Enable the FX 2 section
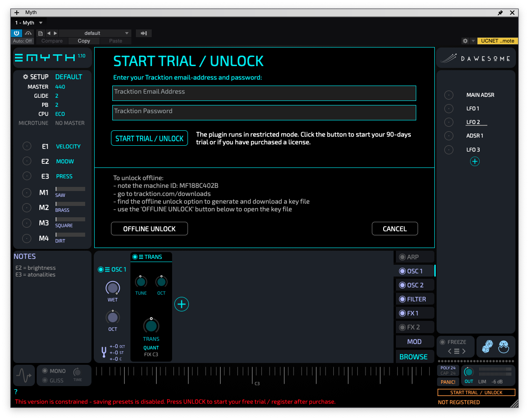 (402, 327)
